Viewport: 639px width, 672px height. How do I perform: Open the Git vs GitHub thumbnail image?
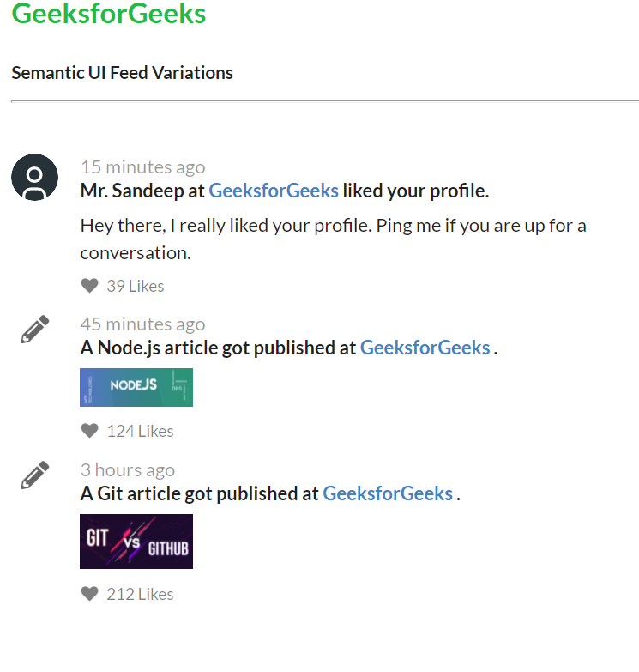pos(136,542)
